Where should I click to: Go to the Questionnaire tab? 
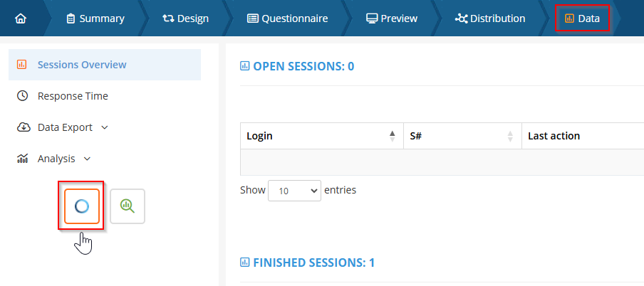[x=287, y=18]
